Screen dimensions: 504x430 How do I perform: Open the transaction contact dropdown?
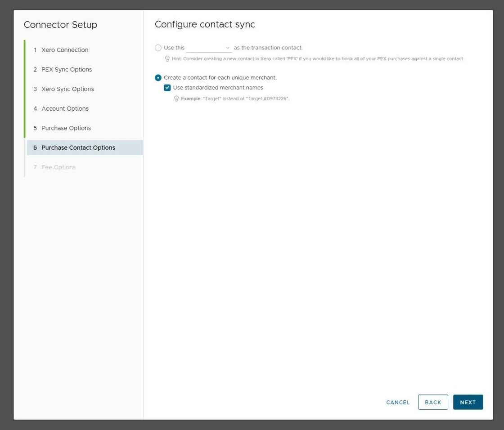(209, 48)
